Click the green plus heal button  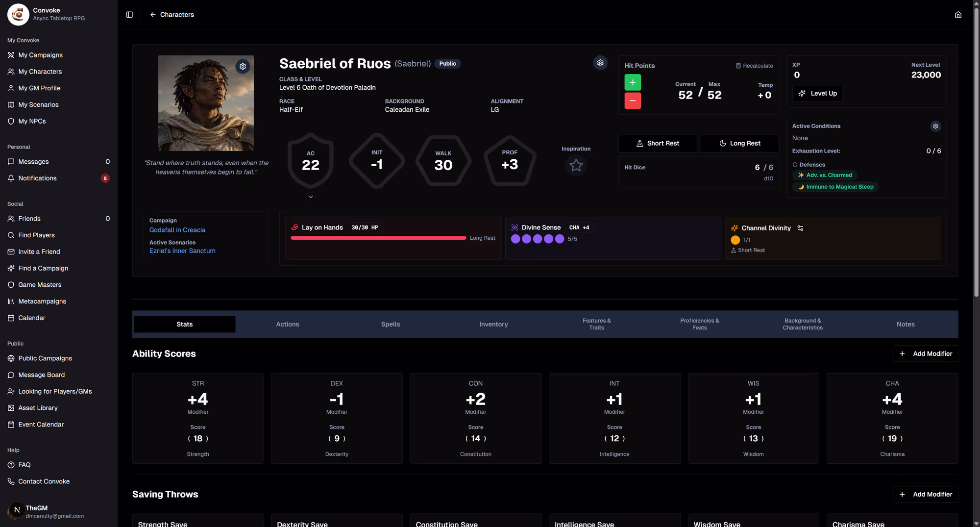pyautogui.click(x=633, y=82)
